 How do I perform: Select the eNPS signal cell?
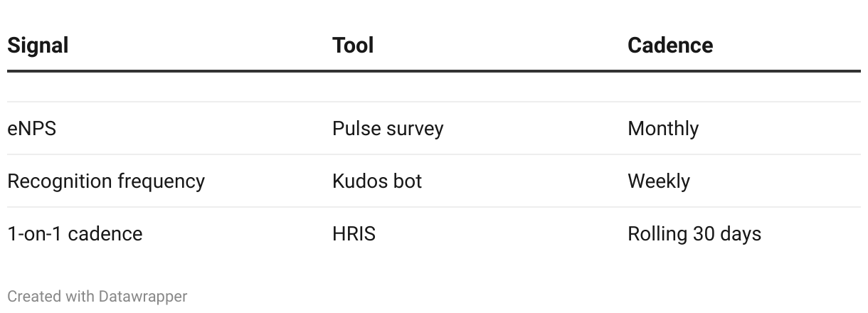click(x=32, y=129)
